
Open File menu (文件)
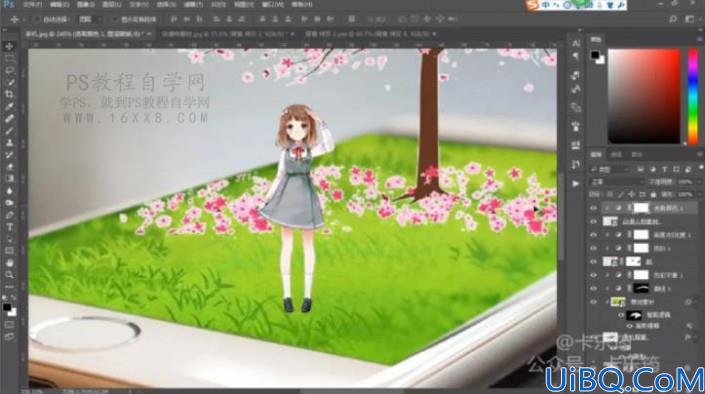32,4
